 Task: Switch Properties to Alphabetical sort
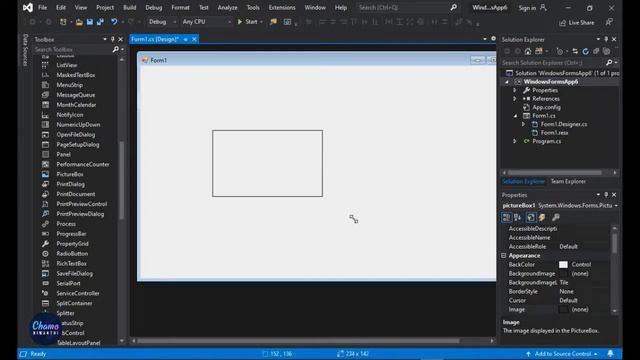coord(518,218)
